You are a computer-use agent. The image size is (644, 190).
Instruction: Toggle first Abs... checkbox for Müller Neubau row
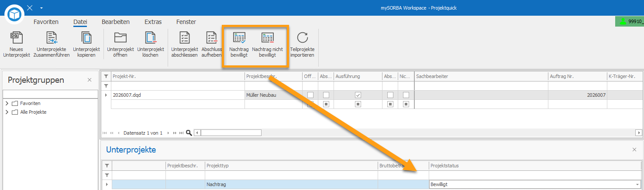(326, 95)
